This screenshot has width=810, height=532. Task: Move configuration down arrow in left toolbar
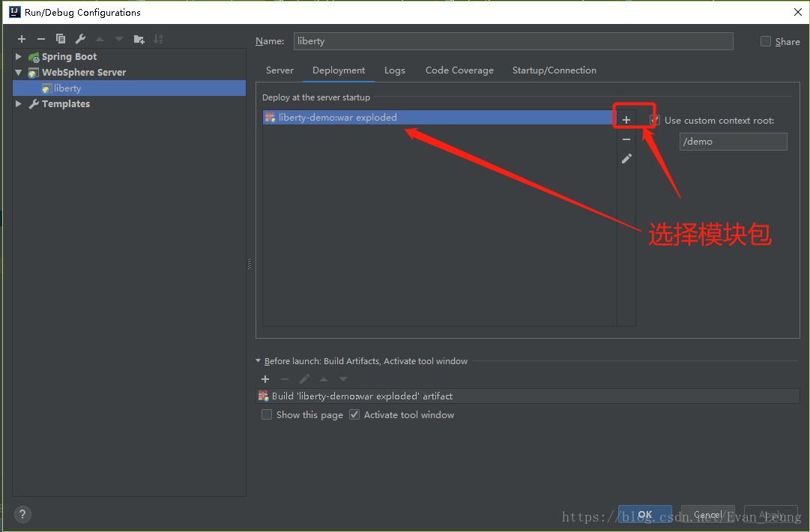(119, 39)
